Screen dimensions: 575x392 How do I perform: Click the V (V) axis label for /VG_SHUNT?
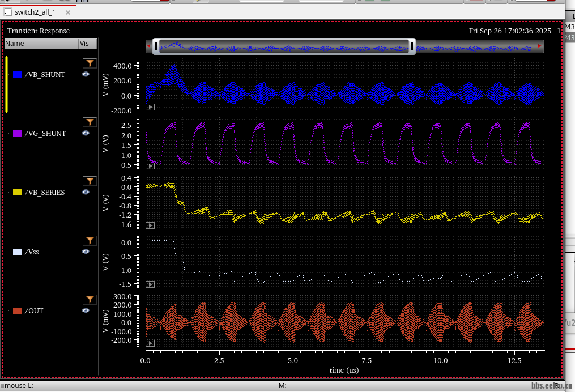pyautogui.click(x=105, y=144)
